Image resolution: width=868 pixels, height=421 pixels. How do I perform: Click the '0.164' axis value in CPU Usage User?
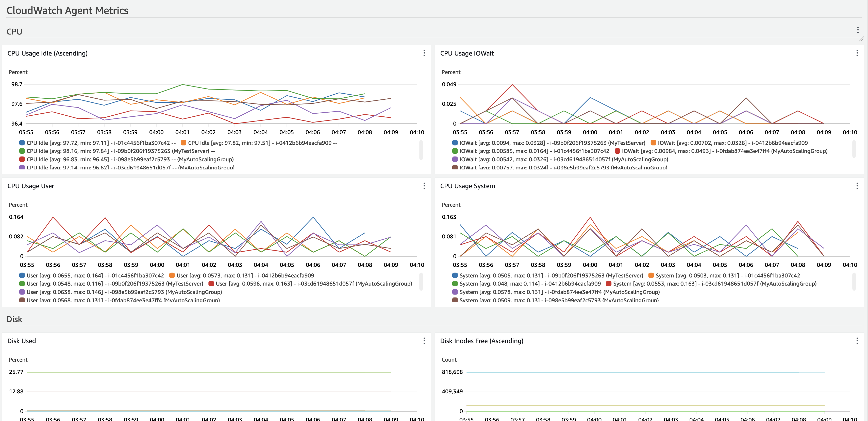(16, 217)
